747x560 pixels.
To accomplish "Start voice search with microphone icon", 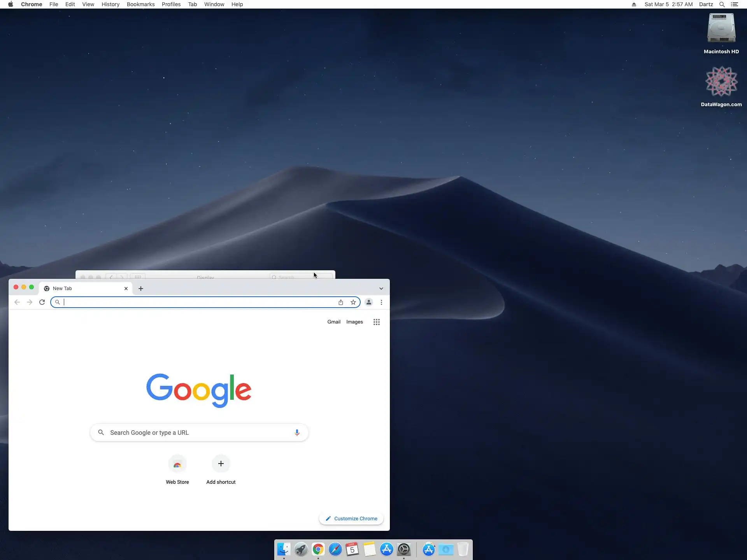I will click(x=297, y=432).
